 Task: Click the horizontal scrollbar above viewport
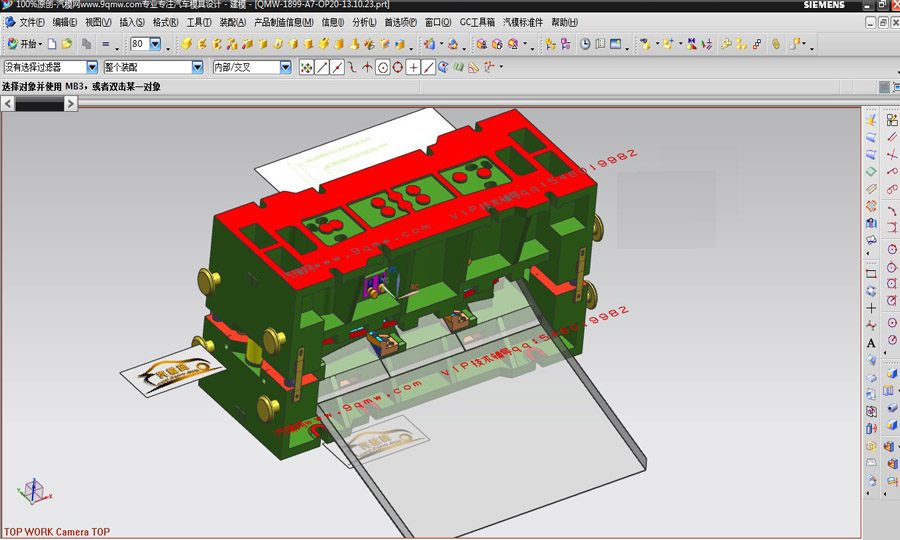[x=40, y=104]
